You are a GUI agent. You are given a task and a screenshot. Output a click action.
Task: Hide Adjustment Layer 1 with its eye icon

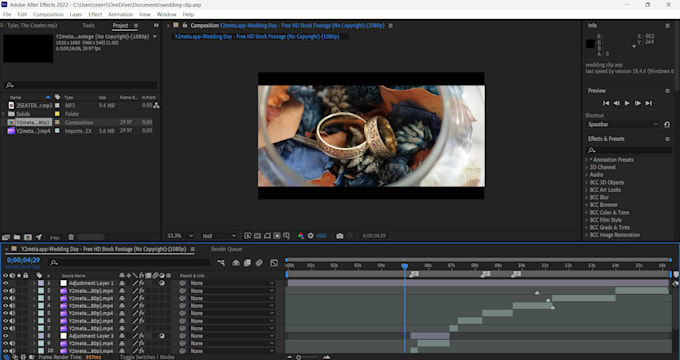tap(6, 283)
